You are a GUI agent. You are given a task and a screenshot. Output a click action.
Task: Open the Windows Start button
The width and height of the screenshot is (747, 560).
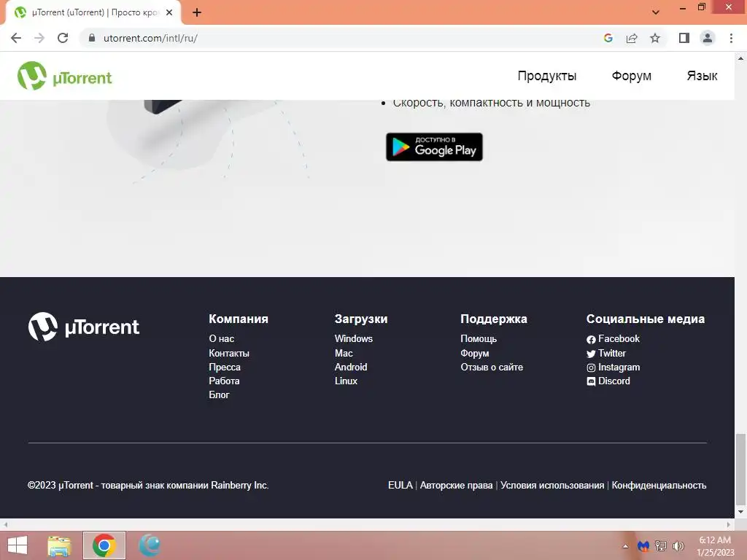pyautogui.click(x=18, y=545)
